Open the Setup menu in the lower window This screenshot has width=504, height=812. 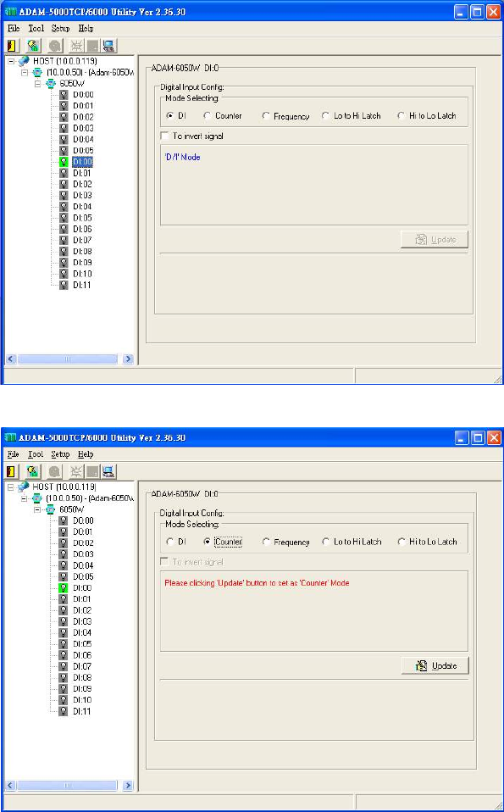[x=60, y=454]
